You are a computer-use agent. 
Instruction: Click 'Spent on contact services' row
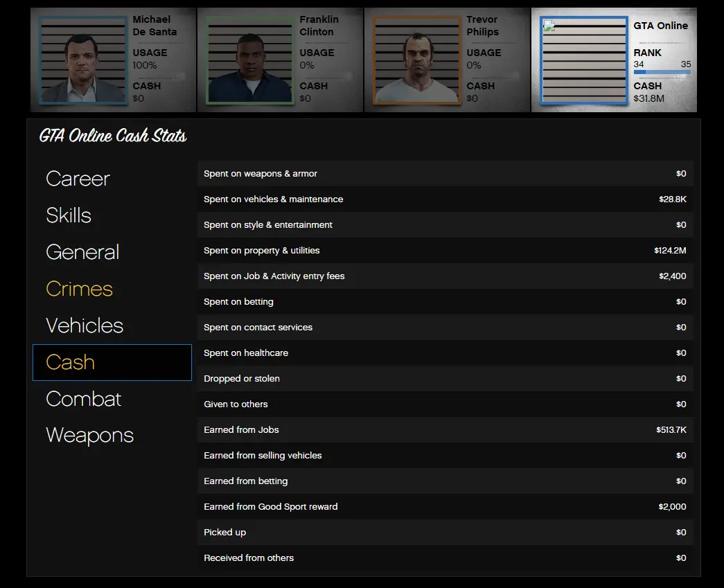click(445, 327)
